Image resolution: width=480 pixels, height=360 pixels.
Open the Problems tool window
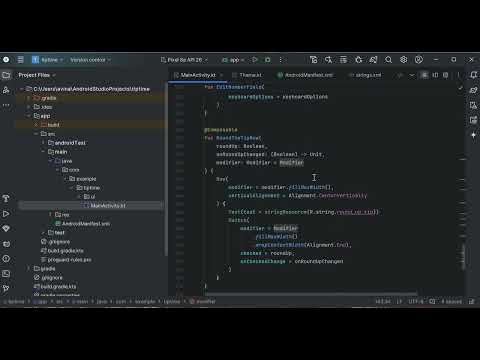[x=6, y=259]
